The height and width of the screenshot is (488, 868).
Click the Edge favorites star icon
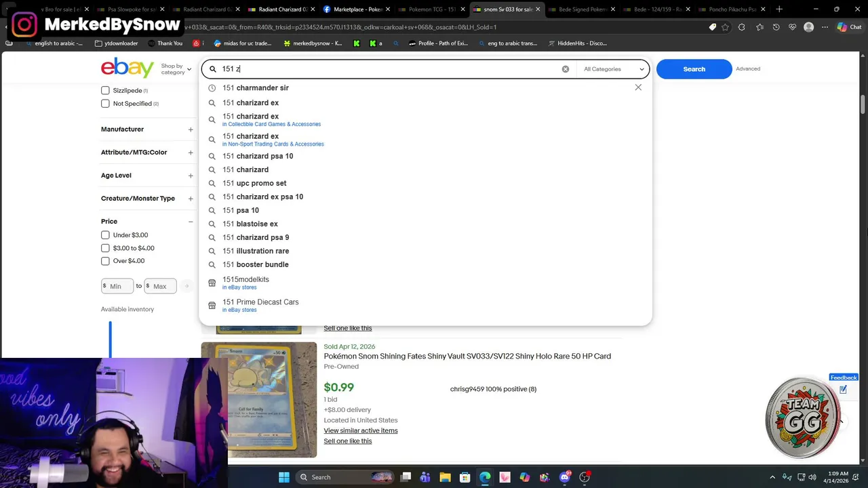pyautogui.click(x=726, y=27)
